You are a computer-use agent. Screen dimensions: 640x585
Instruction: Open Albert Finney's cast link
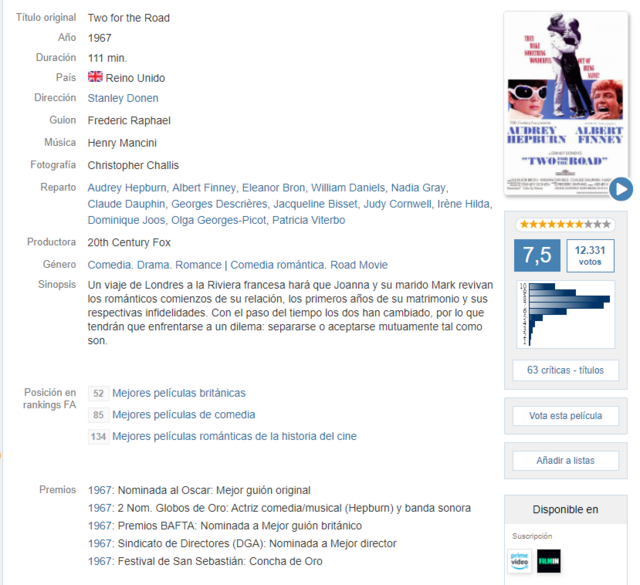(x=204, y=188)
